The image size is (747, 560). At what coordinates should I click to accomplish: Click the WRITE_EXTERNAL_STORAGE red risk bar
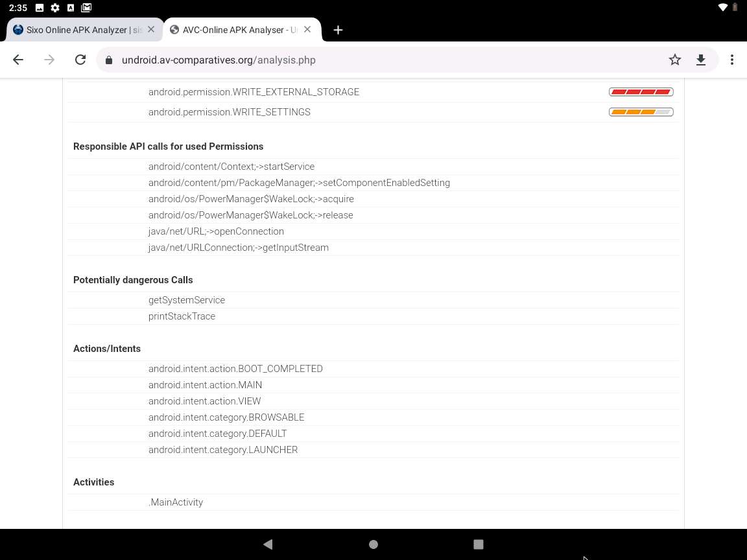[641, 92]
